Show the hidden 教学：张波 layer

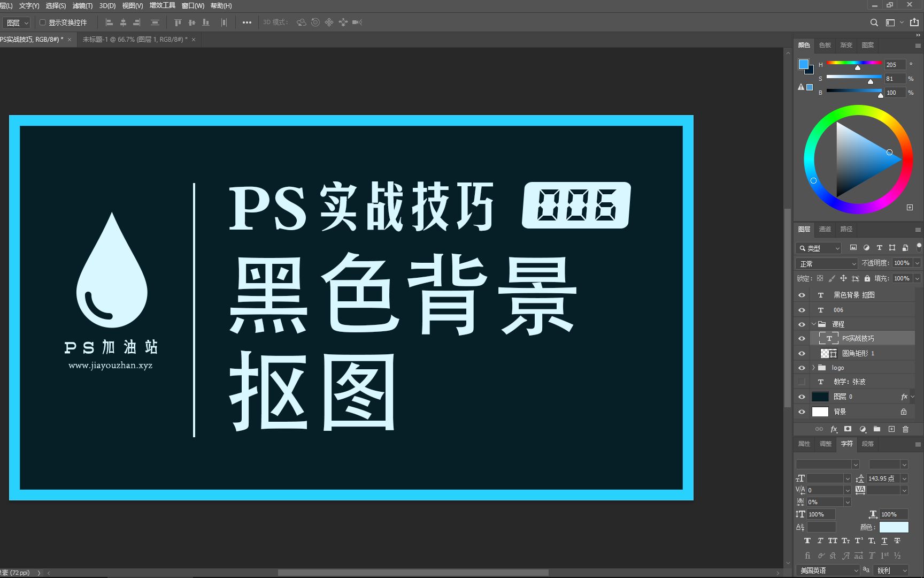pyautogui.click(x=801, y=381)
